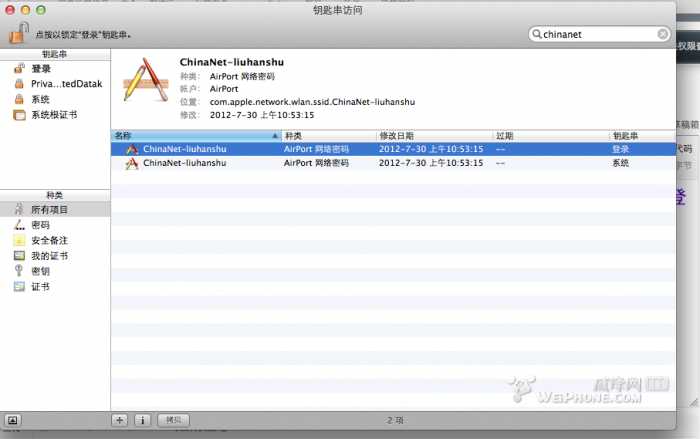The height and width of the screenshot is (439, 700).
Task: Click the info (i) button
Action: coord(142,420)
